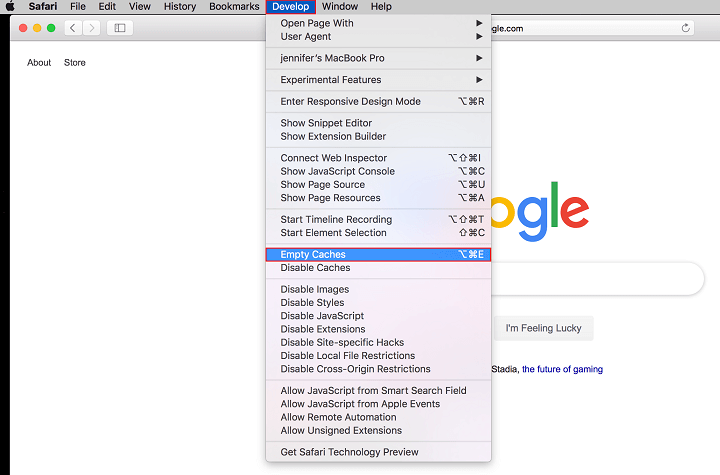Toggle Allow Unsigned Extensions
The height and width of the screenshot is (475, 720).
point(378,430)
